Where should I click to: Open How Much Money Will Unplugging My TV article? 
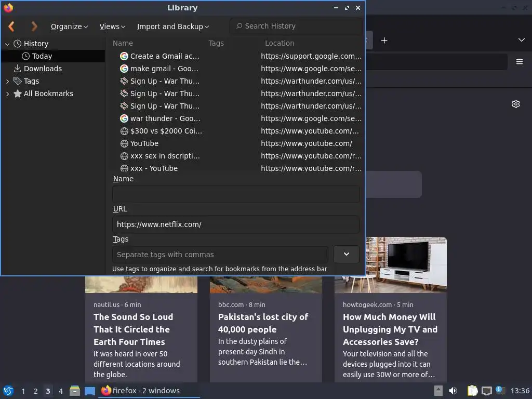coord(390,329)
